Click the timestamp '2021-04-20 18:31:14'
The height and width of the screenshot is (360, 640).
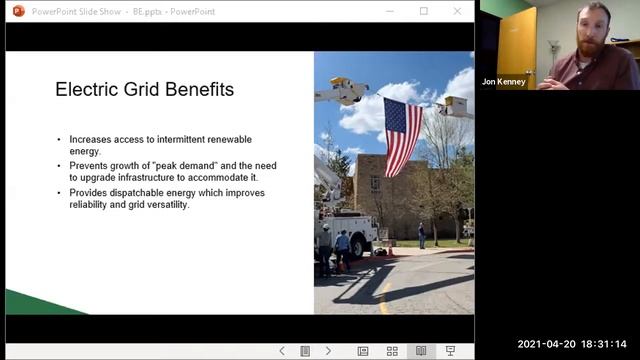[572, 344]
